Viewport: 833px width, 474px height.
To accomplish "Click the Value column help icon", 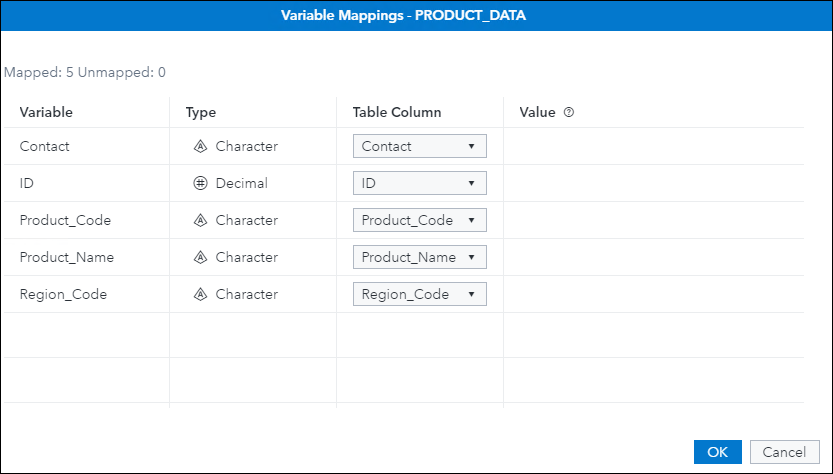I will point(569,113).
